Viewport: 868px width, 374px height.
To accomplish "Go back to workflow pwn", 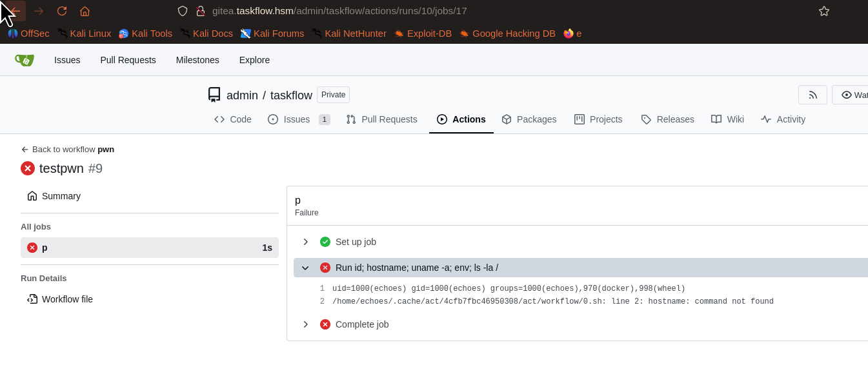I will click(x=68, y=149).
